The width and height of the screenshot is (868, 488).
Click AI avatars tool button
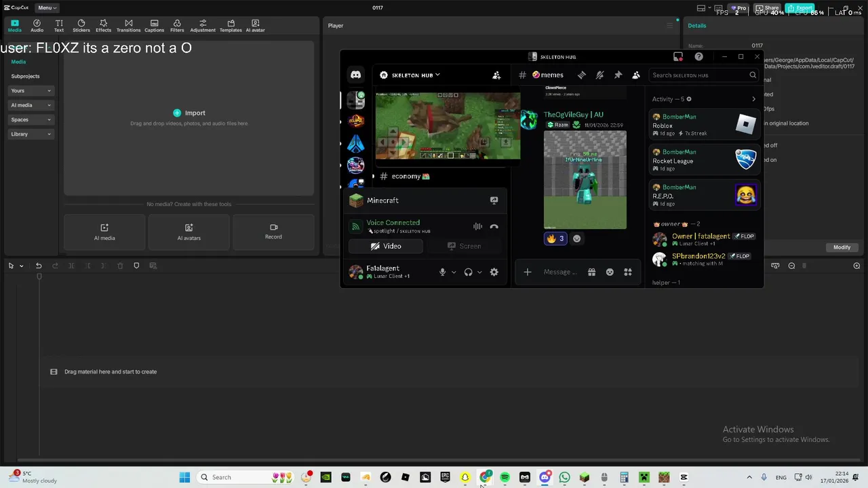tap(189, 232)
